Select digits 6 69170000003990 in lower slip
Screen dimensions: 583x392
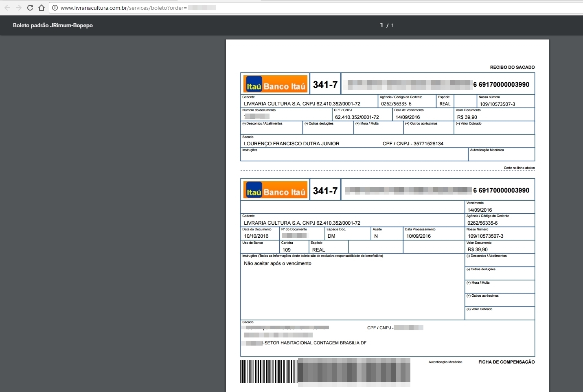click(501, 190)
